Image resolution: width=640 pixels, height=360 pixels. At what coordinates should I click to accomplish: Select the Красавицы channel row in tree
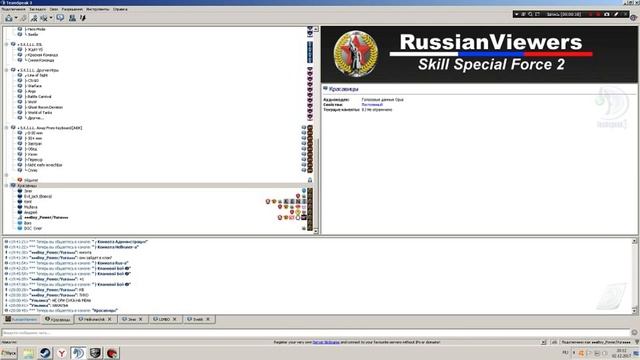[x=160, y=186]
